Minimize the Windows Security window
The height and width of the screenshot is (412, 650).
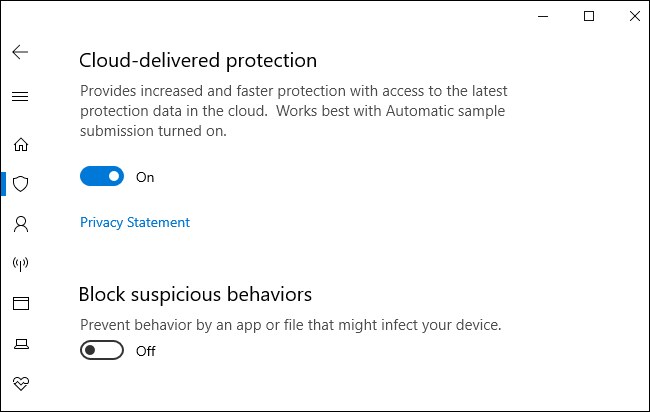[x=543, y=16]
